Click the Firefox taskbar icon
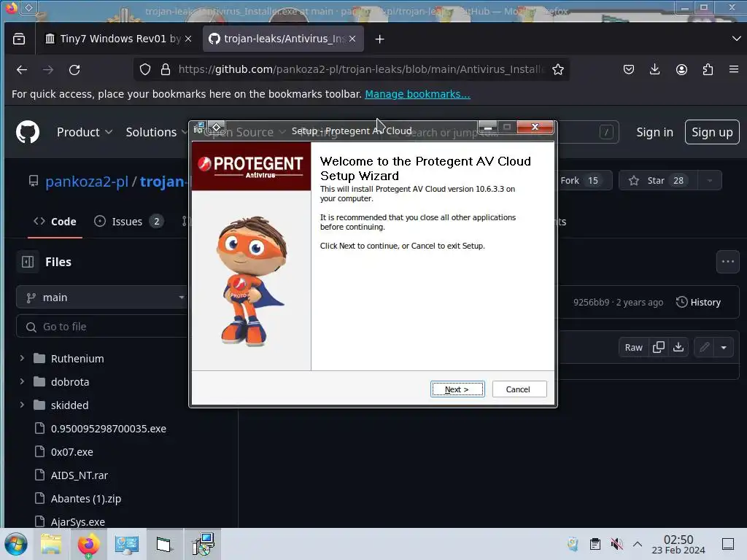This screenshot has width=747, height=560. pos(88,544)
